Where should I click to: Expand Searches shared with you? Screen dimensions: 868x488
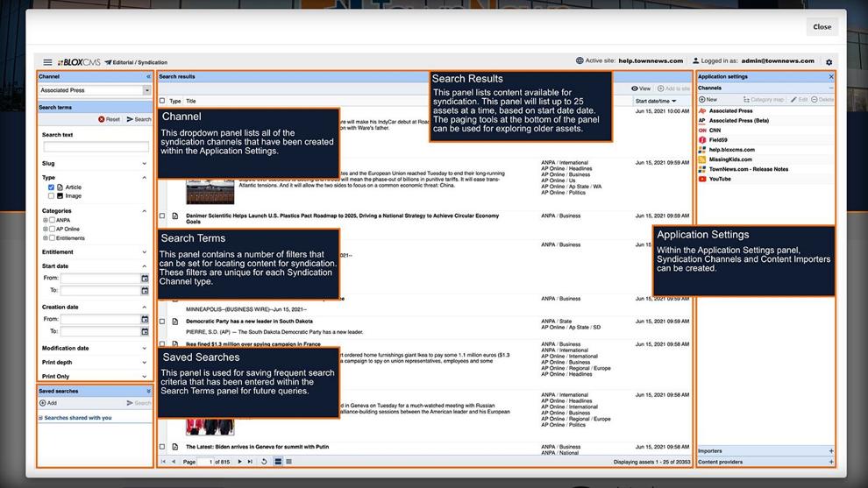[x=41, y=418]
